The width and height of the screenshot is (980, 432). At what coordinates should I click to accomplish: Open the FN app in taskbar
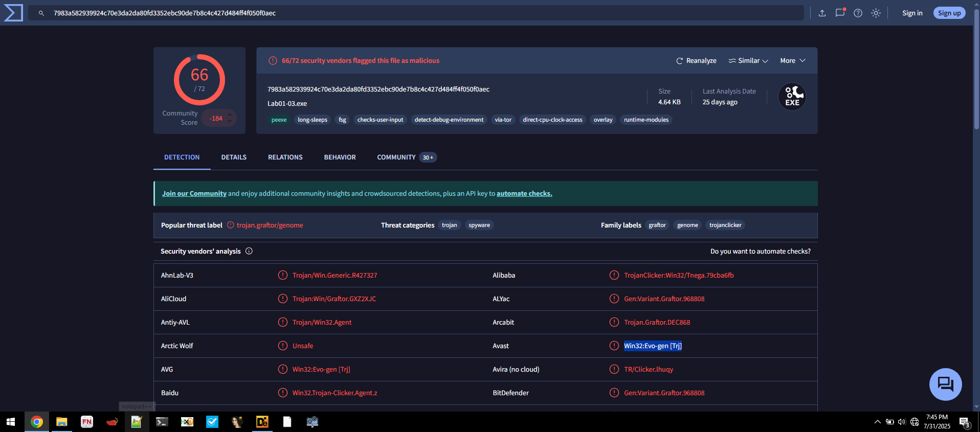point(87,422)
